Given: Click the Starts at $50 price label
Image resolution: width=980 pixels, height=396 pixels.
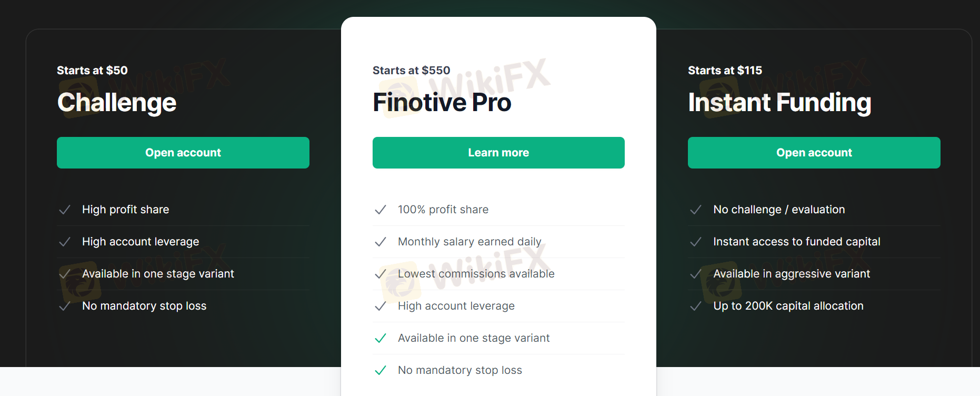Looking at the screenshot, I should (92, 71).
